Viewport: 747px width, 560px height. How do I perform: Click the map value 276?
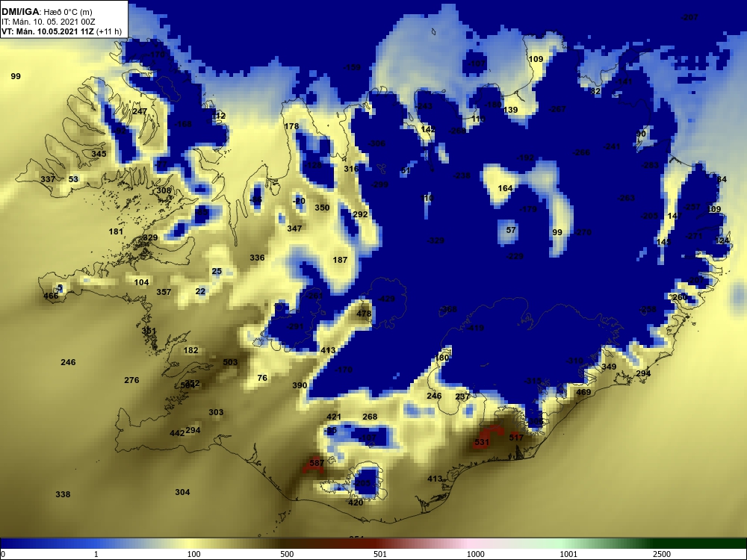coord(131,380)
